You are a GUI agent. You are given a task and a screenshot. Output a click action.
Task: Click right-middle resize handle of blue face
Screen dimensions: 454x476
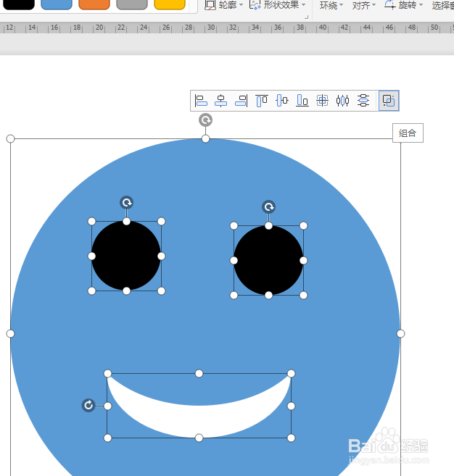pos(401,333)
